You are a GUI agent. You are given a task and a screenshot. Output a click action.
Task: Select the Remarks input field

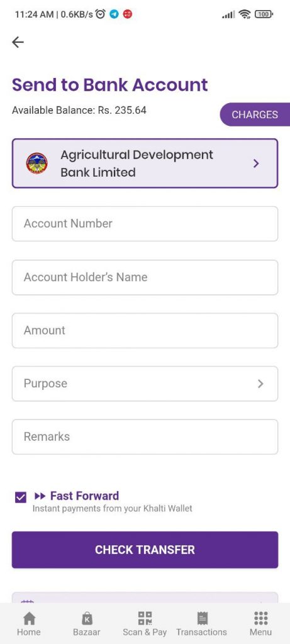point(145,437)
